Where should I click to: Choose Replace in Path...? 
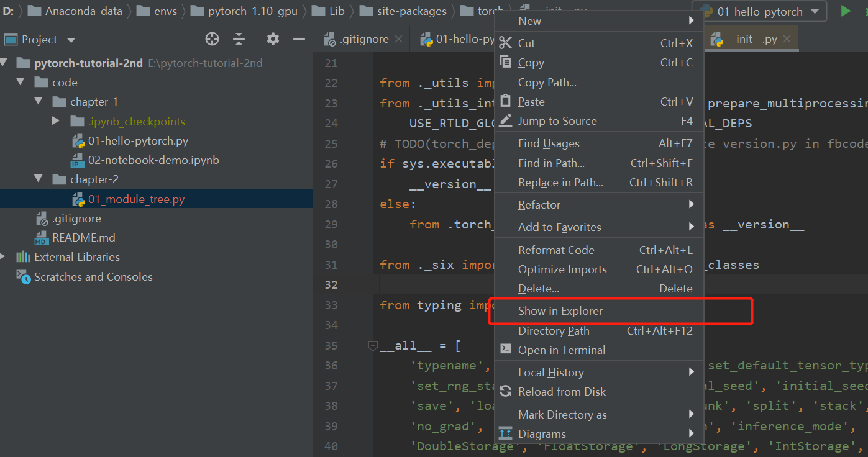[x=599, y=182]
